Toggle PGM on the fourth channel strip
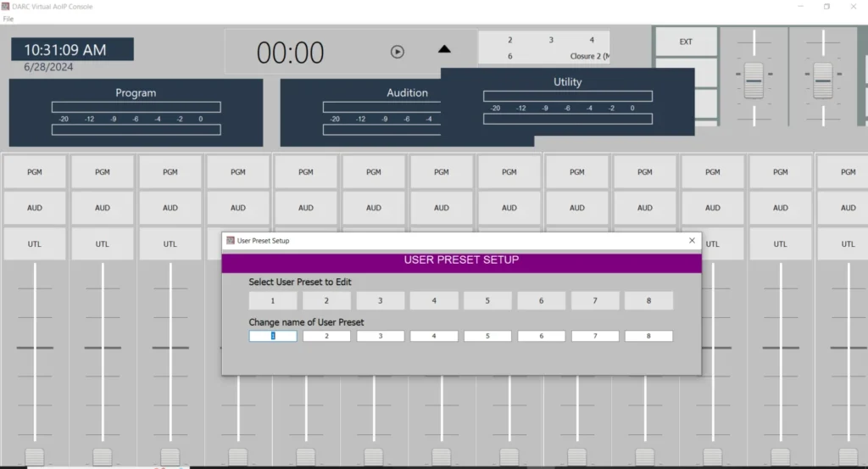868x469 pixels. pyautogui.click(x=238, y=172)
